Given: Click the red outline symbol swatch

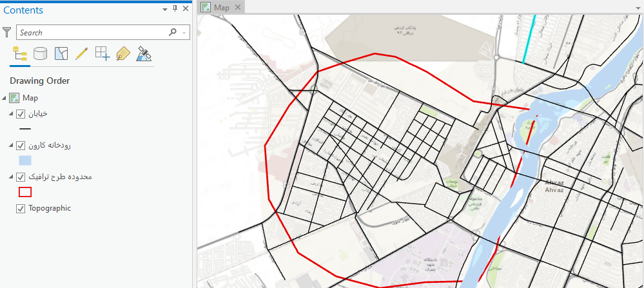Looking at the screenshot, I should [x=25, y=192].
